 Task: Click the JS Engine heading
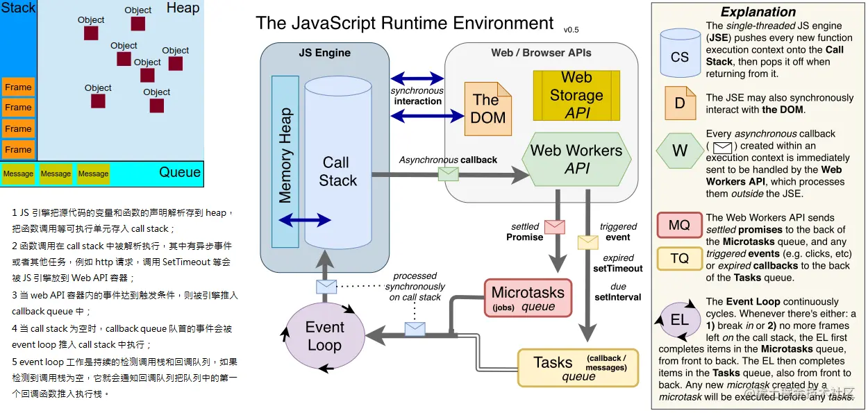(x=324, y=53)
